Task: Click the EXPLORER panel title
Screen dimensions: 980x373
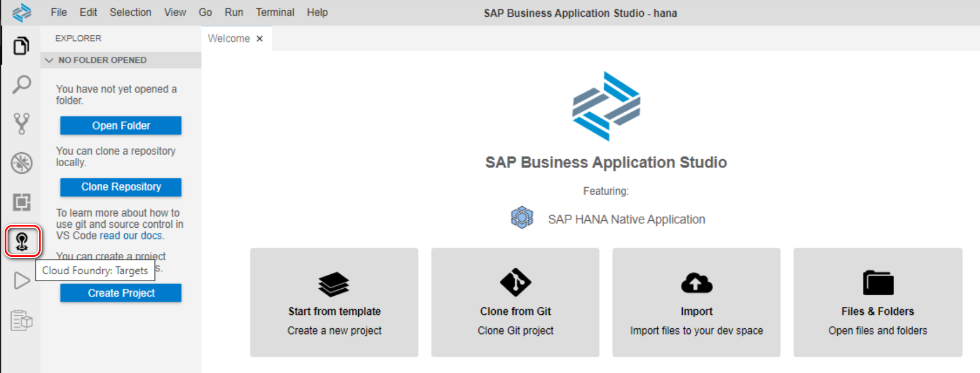Action: click(x=78, y=38)
